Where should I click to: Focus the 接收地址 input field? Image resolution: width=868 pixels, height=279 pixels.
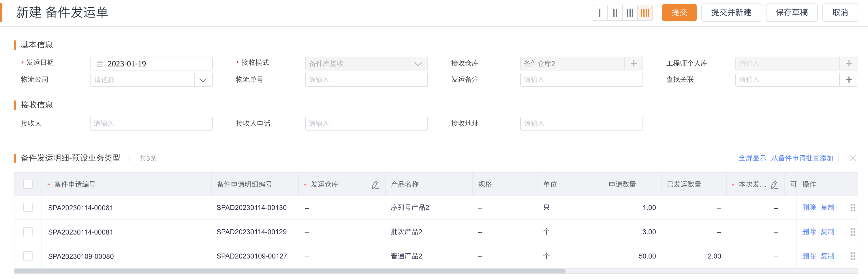click(x=581, y=124)
